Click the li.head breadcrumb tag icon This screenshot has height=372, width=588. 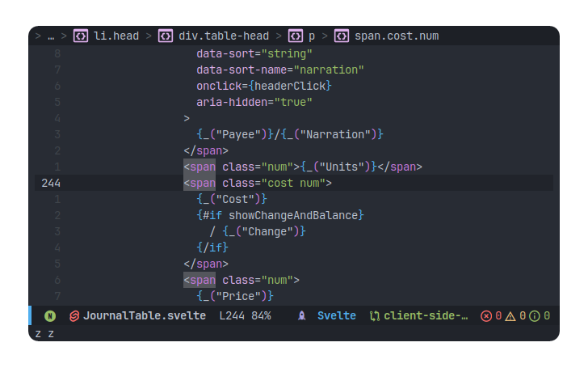coord(81,36)
